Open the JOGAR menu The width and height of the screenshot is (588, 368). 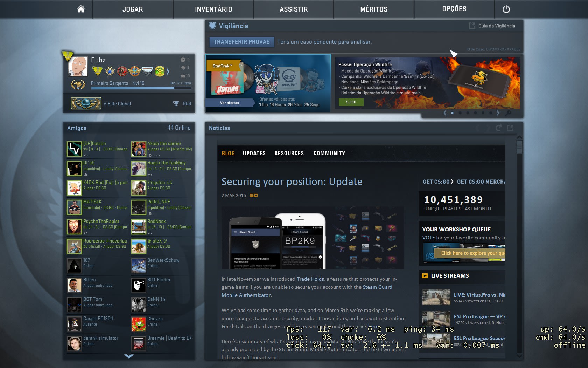click(132, 9)
